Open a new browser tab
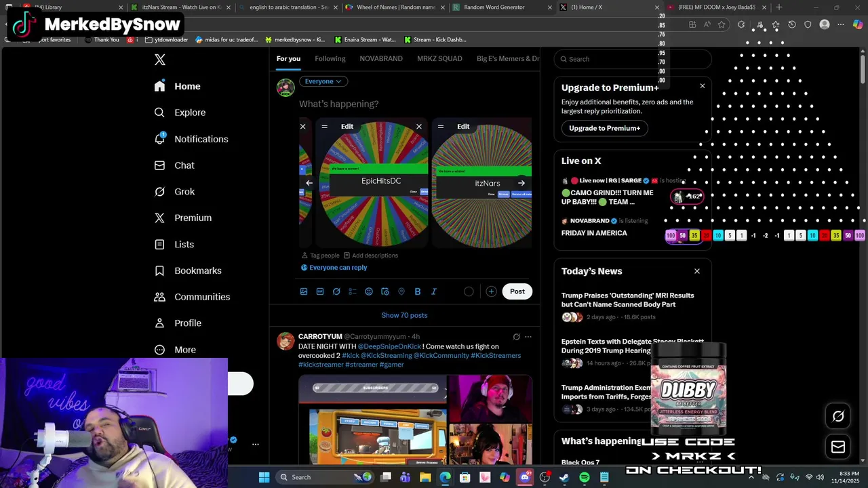 pos(779,7)
